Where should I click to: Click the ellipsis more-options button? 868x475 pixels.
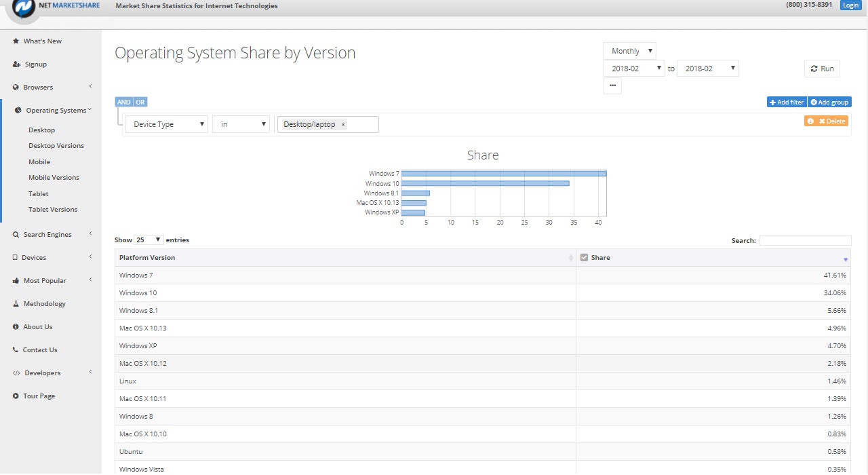(x=612, y=85)
